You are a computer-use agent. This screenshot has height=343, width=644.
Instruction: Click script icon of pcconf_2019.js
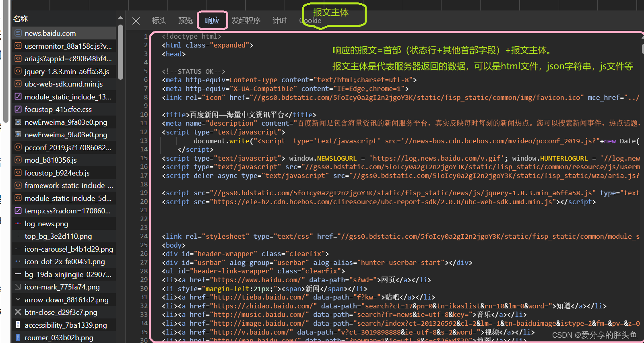tap(18, 147)
